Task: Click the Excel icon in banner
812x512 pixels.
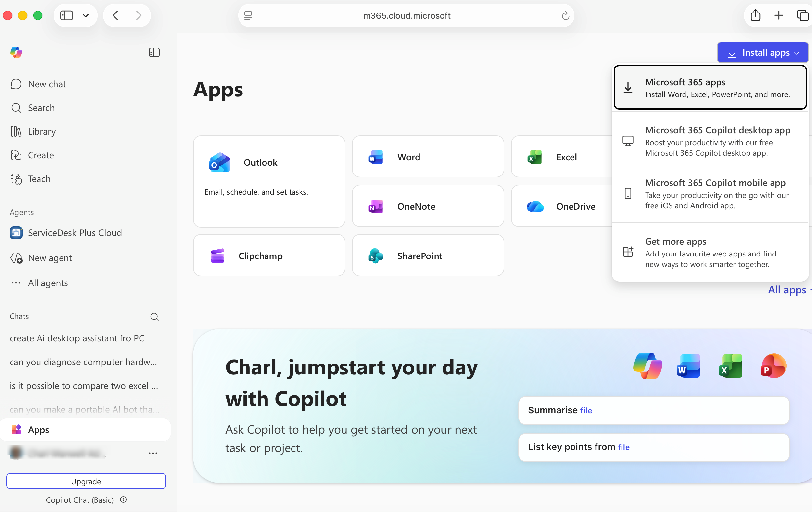Action: [x=730, y=366]
